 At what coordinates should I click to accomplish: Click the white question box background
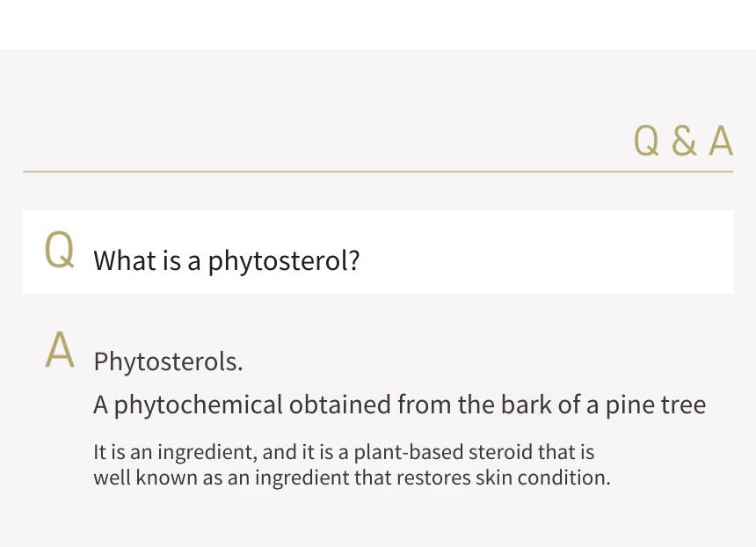[x=377, y=252]
